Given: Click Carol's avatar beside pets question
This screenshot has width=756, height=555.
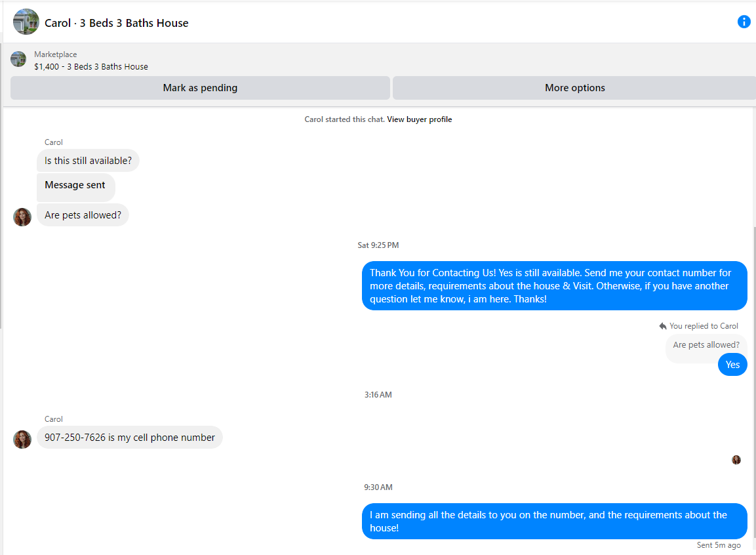Looking at the screenshot, I should (x=22, y=217).
